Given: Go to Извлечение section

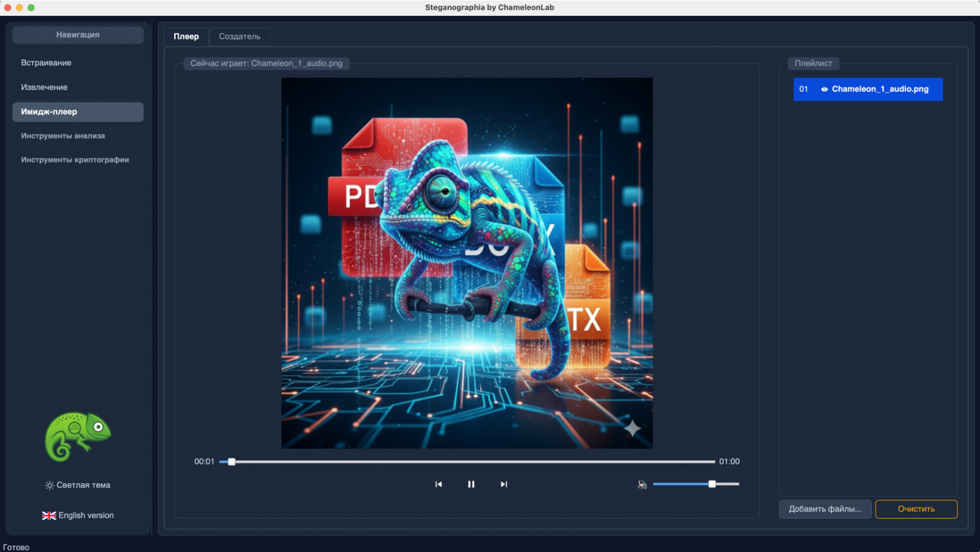Looking at the screenshot, I should [45, 87].
